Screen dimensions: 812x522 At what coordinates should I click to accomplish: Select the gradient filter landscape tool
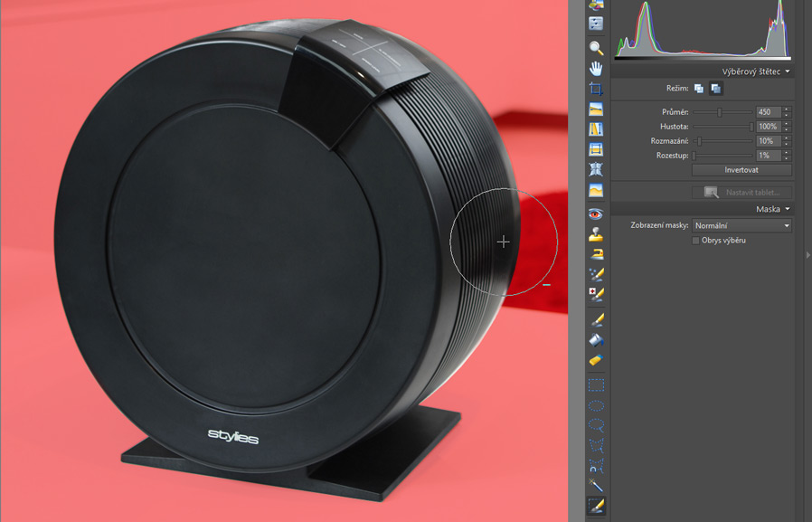pos(596,190)
